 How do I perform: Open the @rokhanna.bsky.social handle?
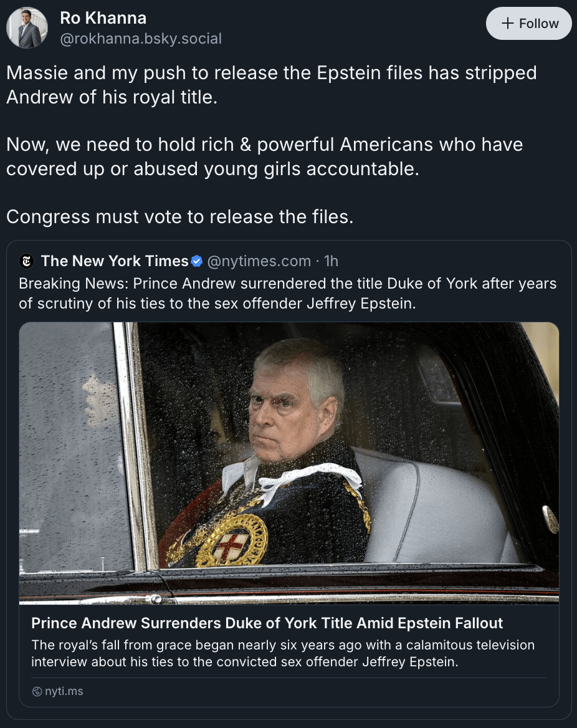click(141, 39)
